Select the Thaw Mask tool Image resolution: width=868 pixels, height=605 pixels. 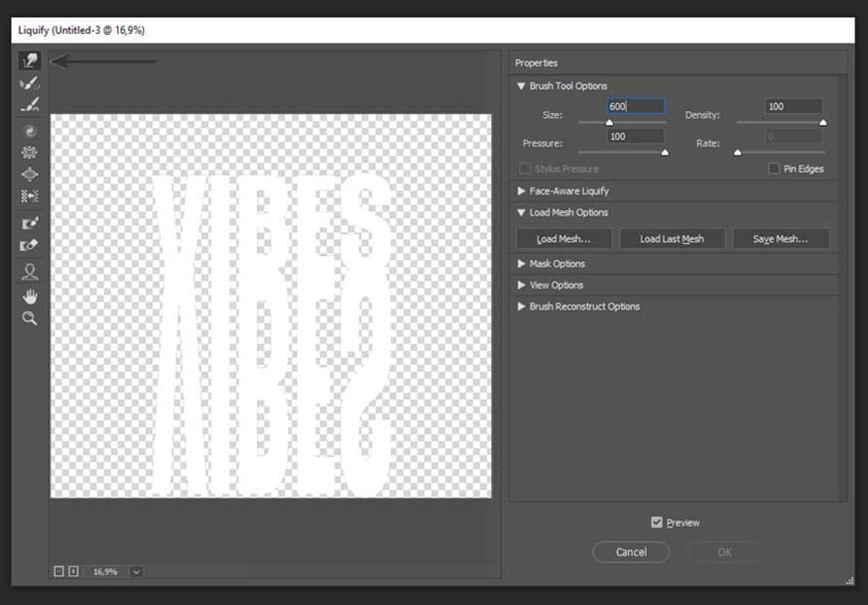[30, 245]
